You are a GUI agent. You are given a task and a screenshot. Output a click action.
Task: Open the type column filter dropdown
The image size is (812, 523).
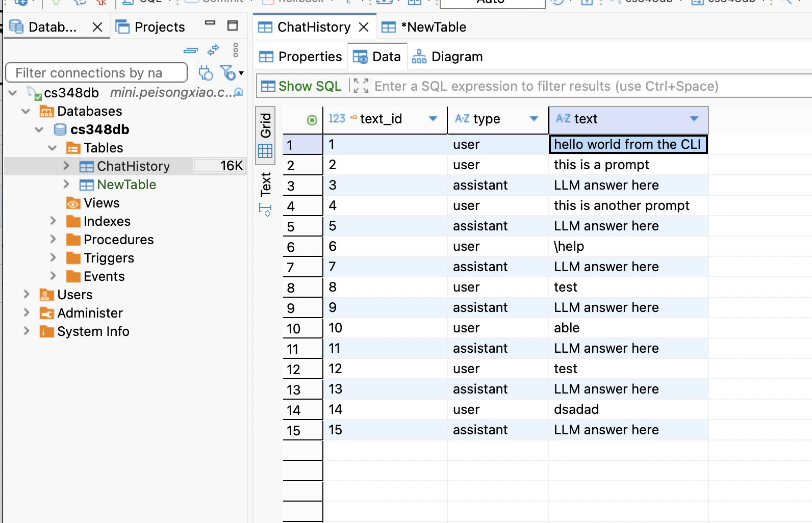click(x=534, y=119)
